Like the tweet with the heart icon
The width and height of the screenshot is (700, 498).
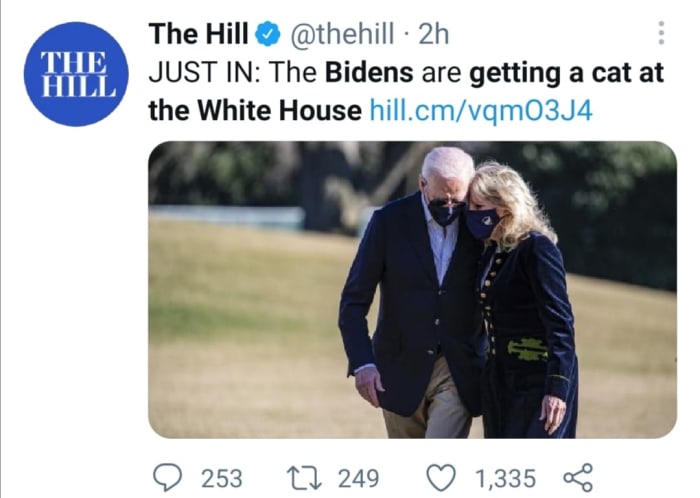pyautogui.click(x=441, y=478)
